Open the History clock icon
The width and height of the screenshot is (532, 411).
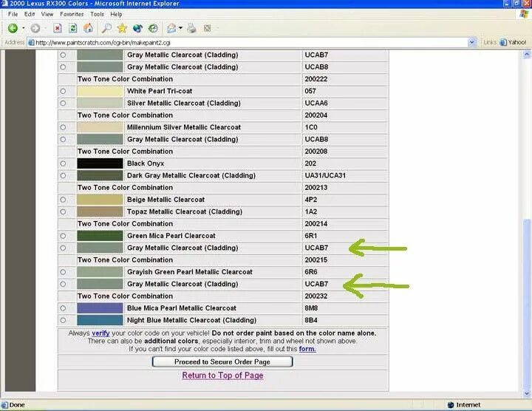[x=153, y=28]
